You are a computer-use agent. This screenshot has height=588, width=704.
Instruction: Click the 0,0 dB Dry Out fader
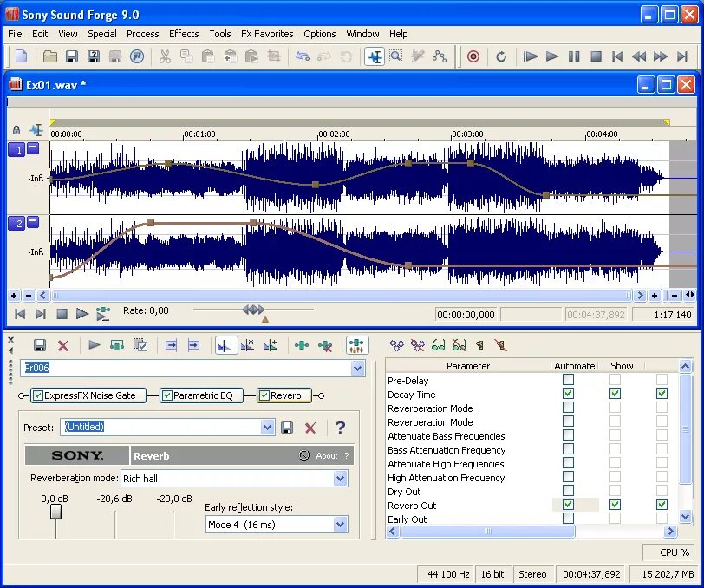55,512
